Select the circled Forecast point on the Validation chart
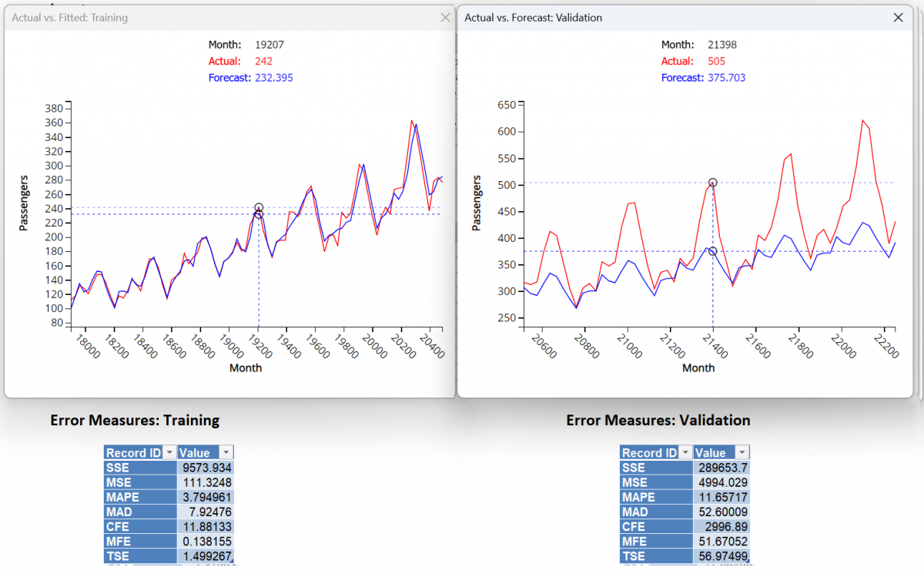Viewport: 924px width, 574px height. coord(712,250)
